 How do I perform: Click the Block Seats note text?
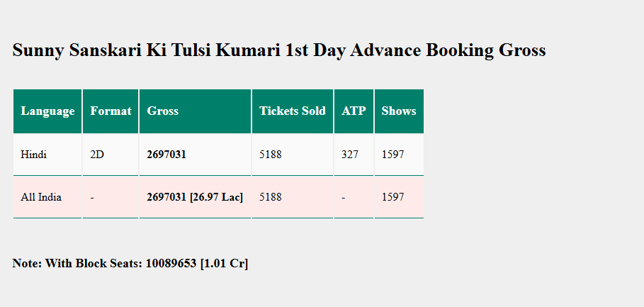pyautogui.click(x=130, y=264)
